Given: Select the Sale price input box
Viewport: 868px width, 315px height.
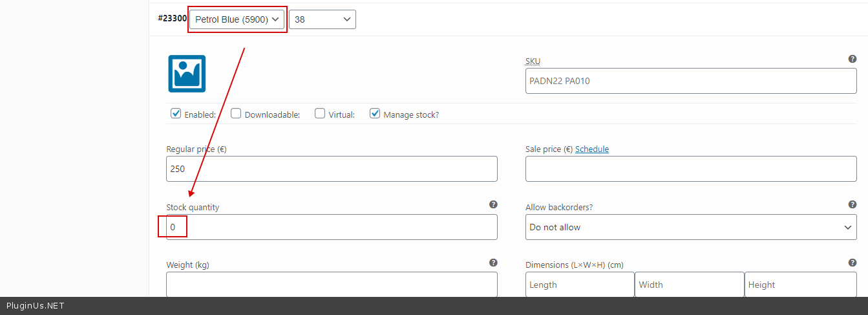Looking at the screenshot, I should [x=690, y=169].
